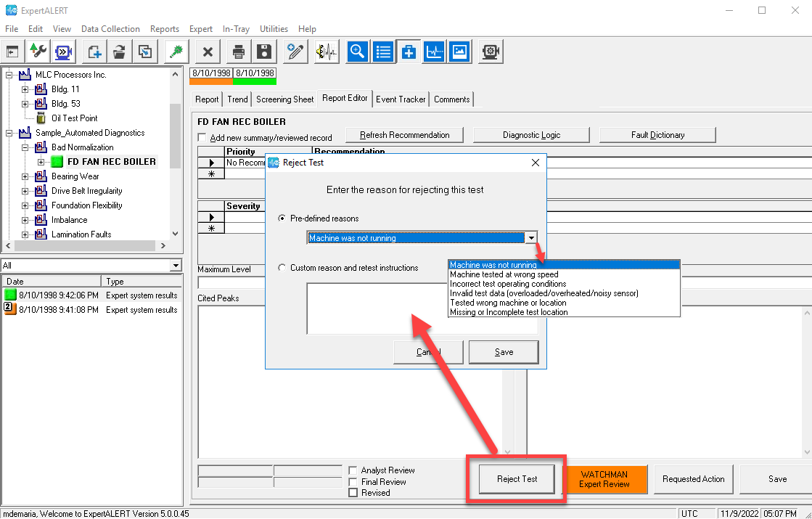Click the blue list view icon
The height and width of the screenshot is (519, 812).
[383, 52]
